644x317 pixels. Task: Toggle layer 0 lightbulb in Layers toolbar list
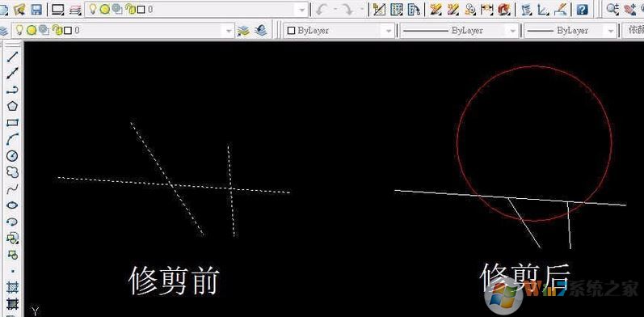point(19,30)
